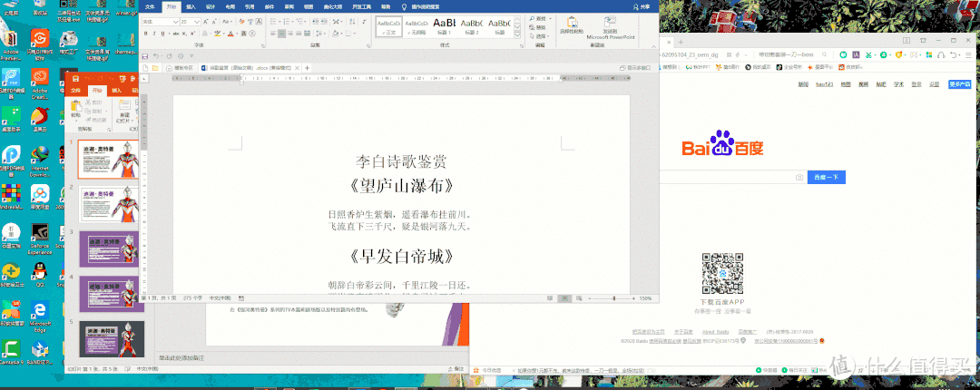Click the blue more products button on Baidu
The width and height of the screenshot is (980, 390).
[x=959, y=84]
